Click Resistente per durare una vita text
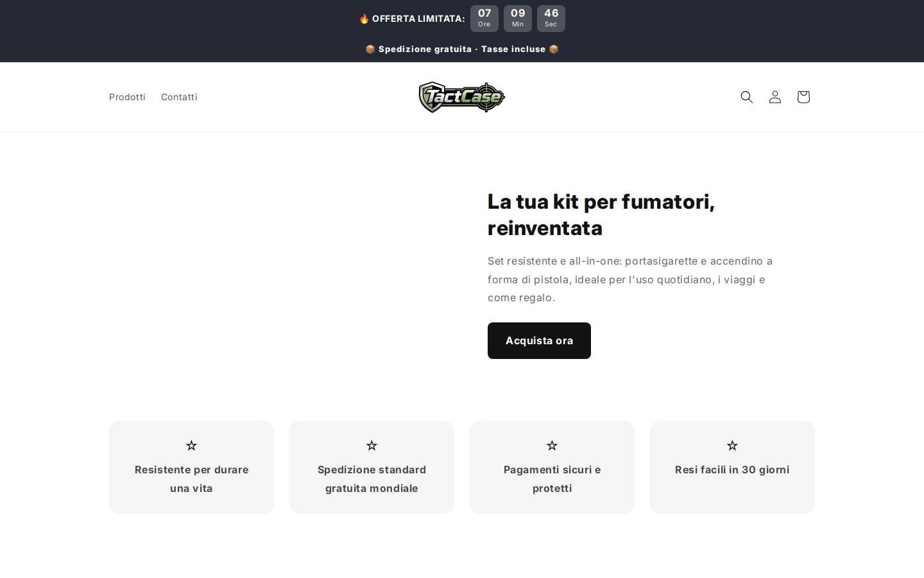Image resolution: width=924 pixels, height=578 pixels. pos(191,479)
